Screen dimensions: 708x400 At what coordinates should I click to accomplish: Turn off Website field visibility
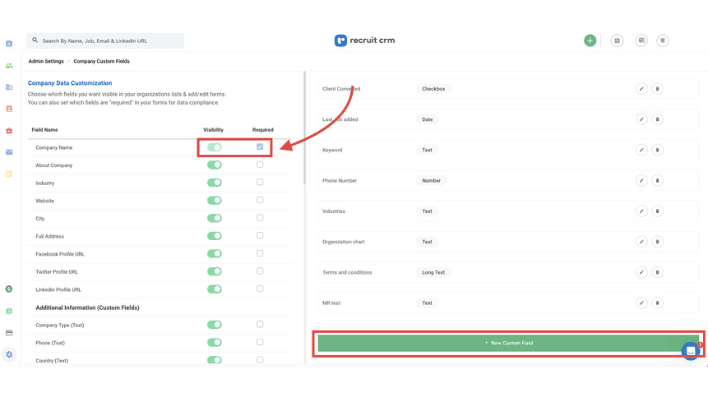pos(214,201)
